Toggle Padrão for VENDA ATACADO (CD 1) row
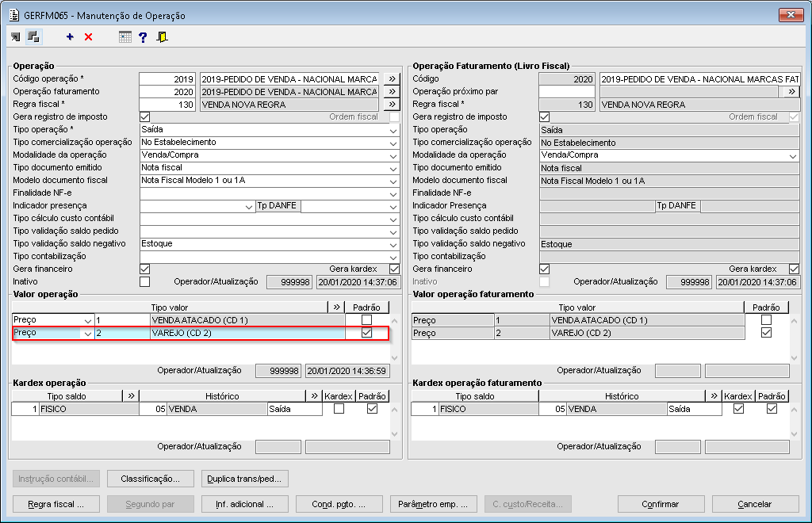The width and height of the screenshot is (812, 523). click(x=366, y=319)
